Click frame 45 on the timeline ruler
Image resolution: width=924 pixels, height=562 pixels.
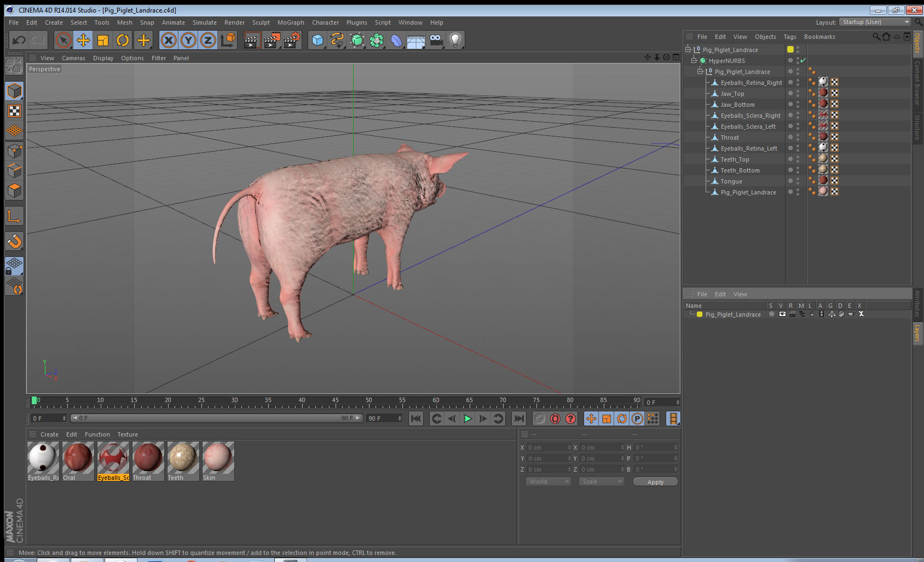335,402
